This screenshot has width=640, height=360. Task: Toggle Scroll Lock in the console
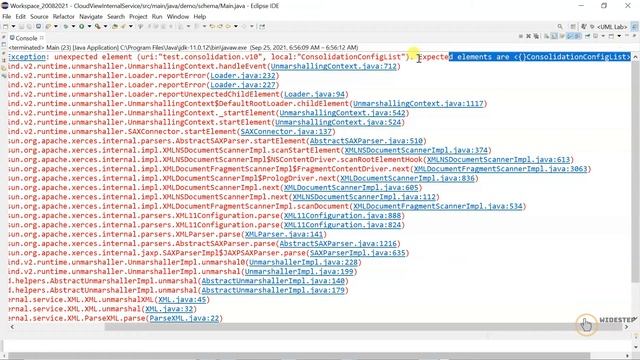(553, 36)
